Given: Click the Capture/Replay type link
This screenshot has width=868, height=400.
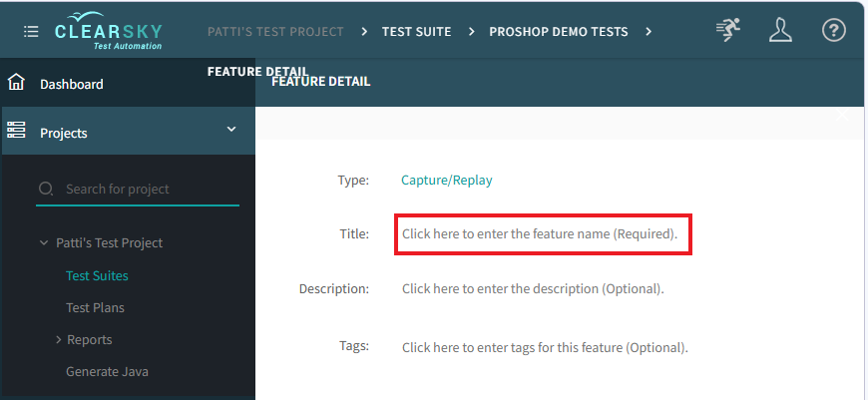Looking at the screenshot, I should tap(446, 181).
